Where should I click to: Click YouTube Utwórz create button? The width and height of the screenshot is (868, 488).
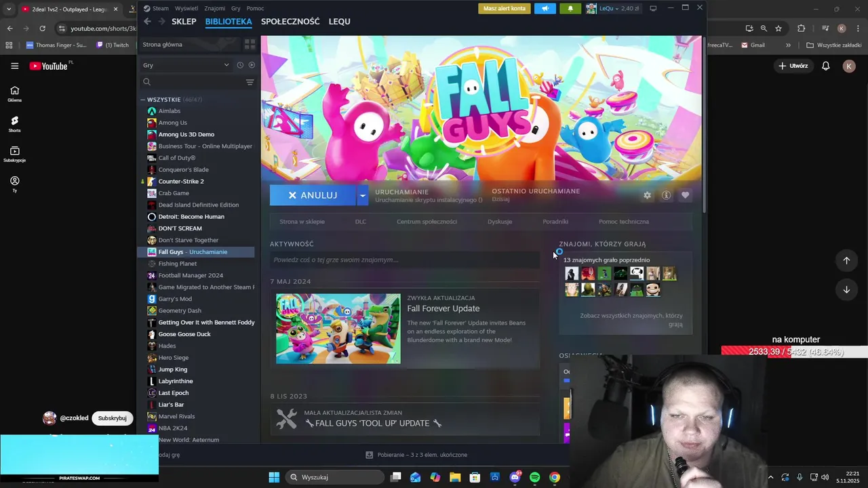793,66
